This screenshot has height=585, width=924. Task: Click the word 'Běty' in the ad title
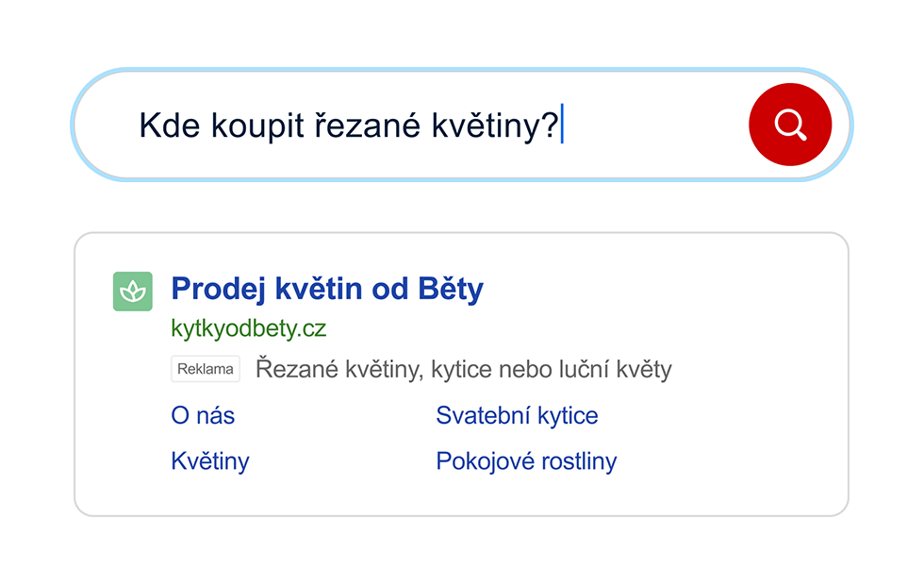coord(449,289)
